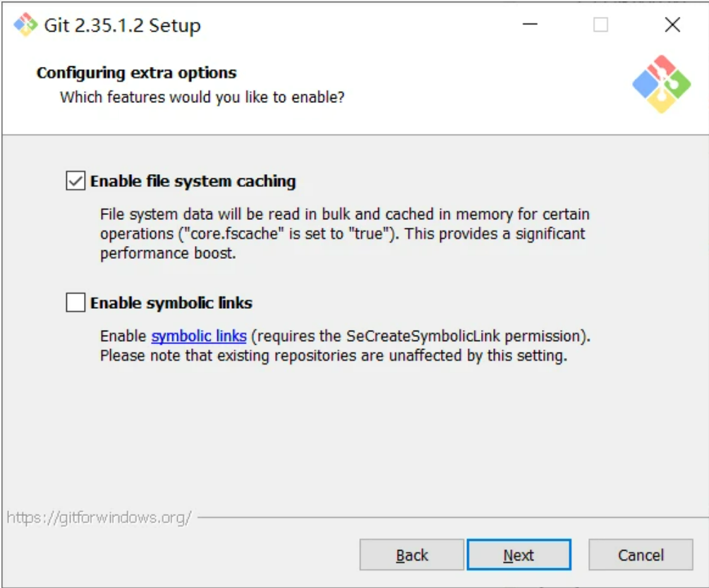Tick the symbolic links checkbox square

pyautogui.click(x=75, y=303)
